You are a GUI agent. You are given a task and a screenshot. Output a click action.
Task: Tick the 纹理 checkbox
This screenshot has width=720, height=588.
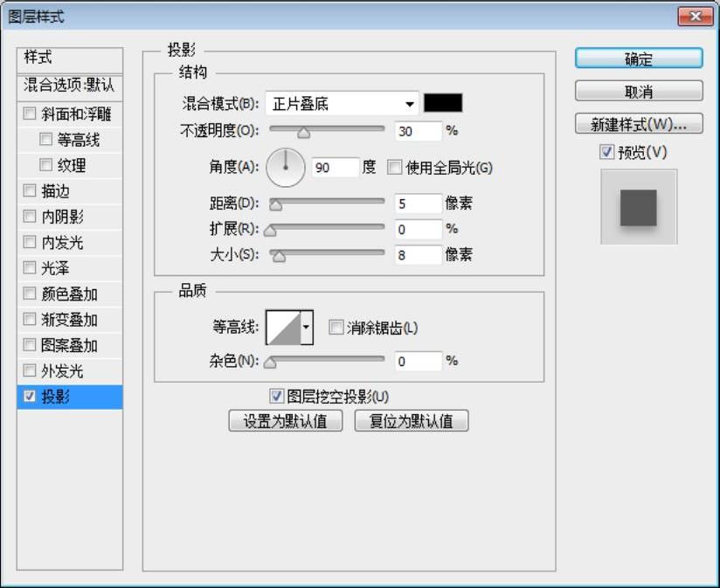pyautogui.click(x=45, y=165)
